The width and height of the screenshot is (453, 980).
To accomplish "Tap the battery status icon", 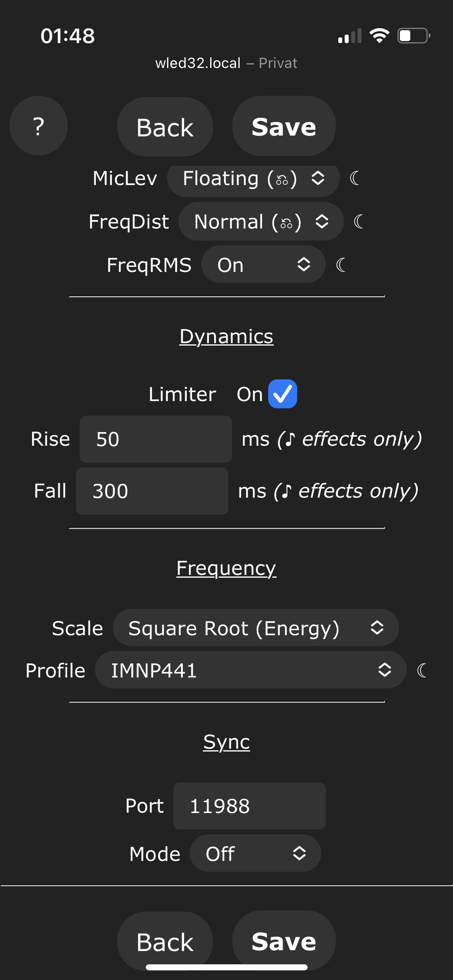I will click(414, 36).
